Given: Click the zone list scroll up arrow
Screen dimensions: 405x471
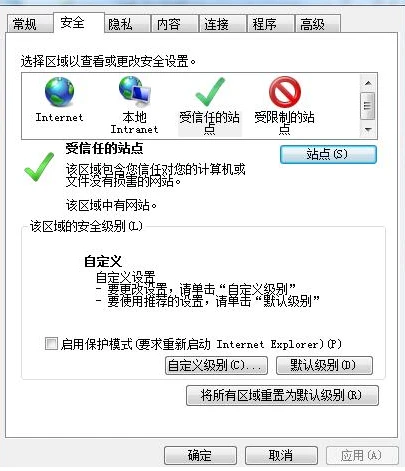Looking at the screenshot, I should pos(368,83).
